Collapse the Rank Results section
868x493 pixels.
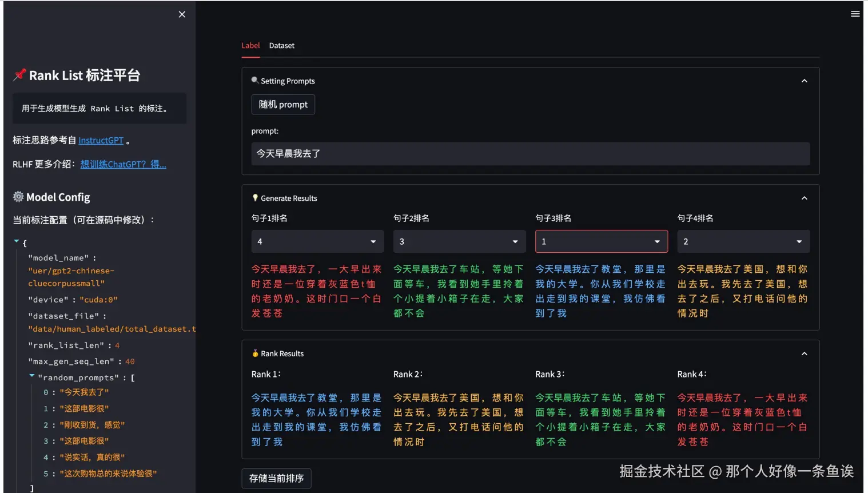pos(805,353)
